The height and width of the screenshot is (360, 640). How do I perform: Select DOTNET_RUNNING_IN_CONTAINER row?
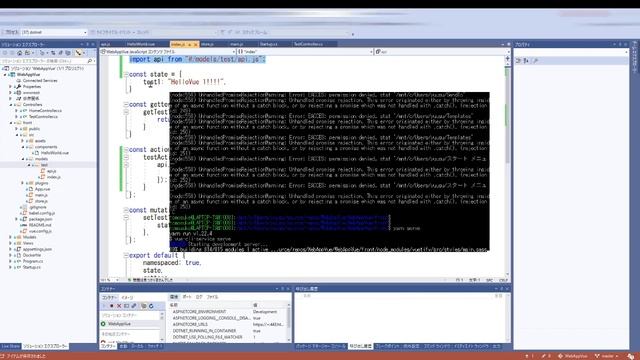point(229,331)
